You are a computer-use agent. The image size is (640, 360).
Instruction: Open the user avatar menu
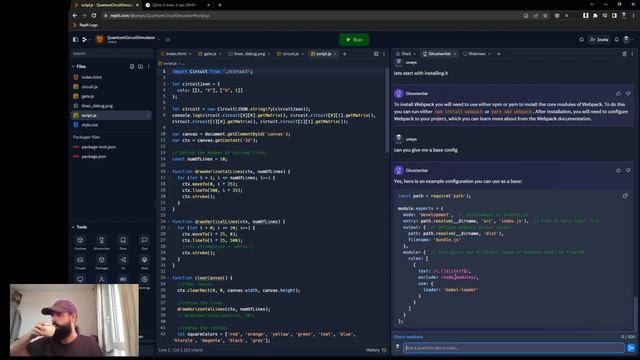[627, 40]
